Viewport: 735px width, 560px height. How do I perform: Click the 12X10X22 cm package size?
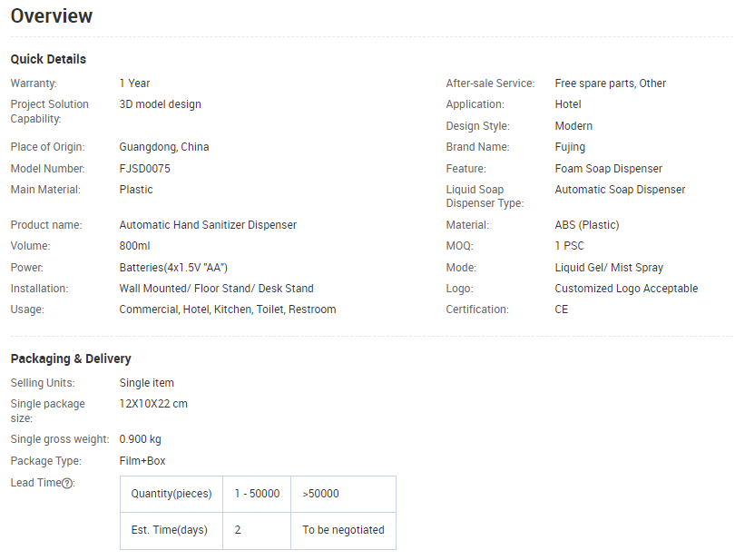tap(153, 404)
